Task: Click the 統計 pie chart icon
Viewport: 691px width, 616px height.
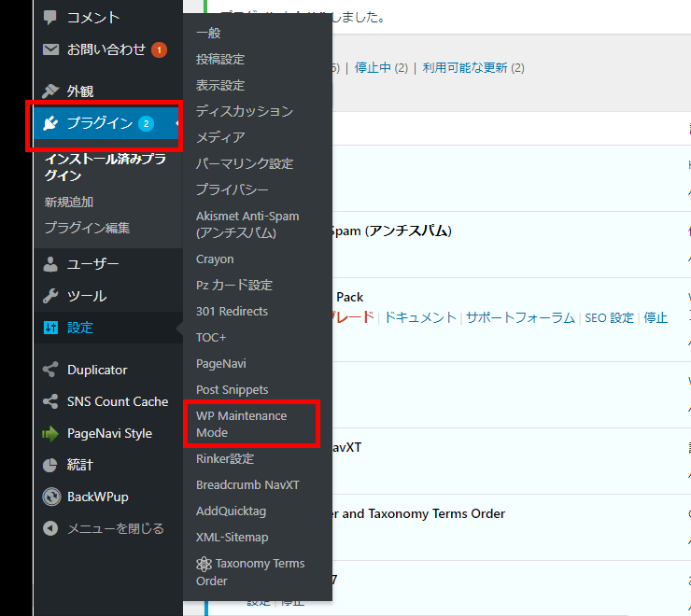Action: [x=50, y=465]
